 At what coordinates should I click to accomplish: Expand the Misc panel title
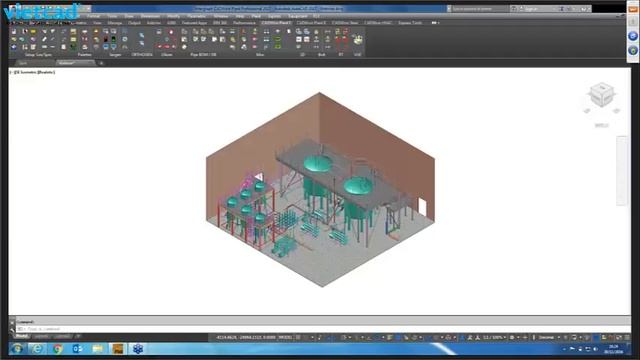point(260,54)
